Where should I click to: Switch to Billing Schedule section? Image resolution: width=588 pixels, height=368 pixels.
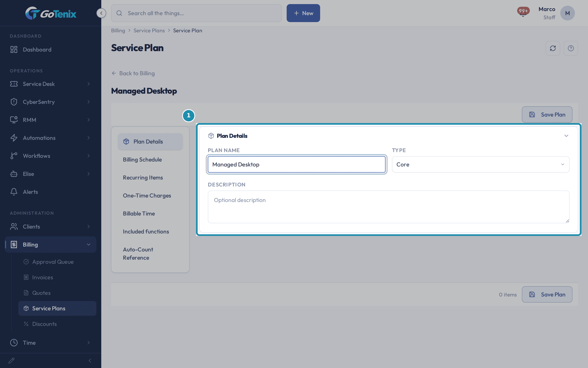(150, 159)
